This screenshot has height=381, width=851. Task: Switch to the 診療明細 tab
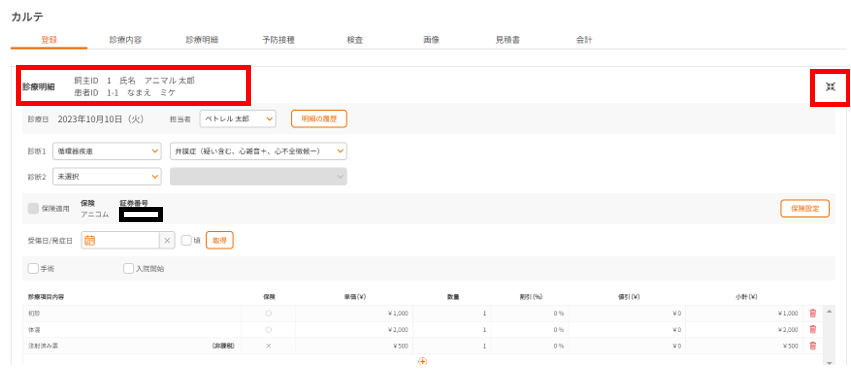click(202, 40)
